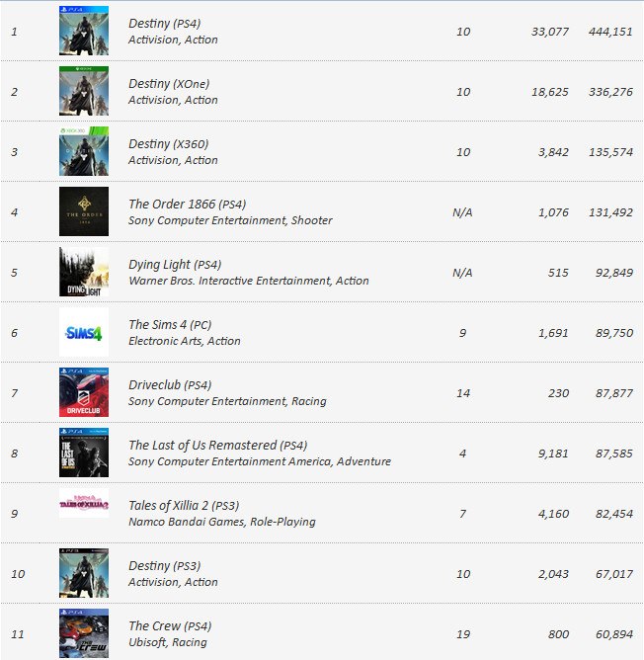Follow The Order 1866 (PS4) link

pos(187,205)
